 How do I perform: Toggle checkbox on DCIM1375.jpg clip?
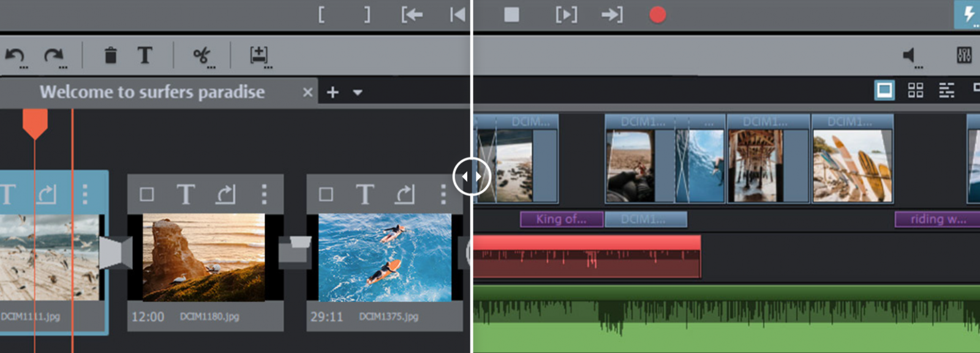click(326, 195)
